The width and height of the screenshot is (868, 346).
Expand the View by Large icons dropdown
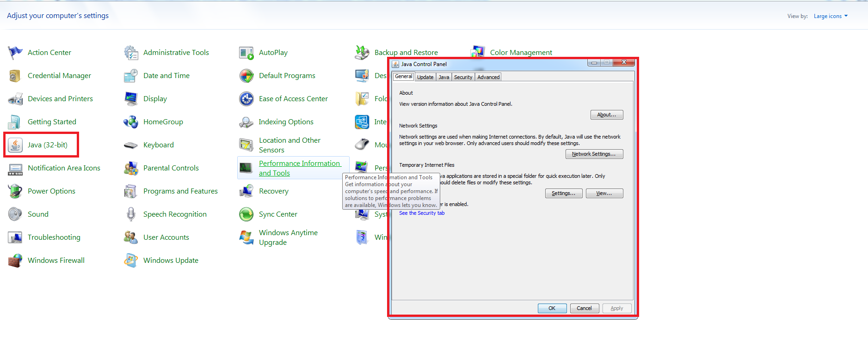pyautogui.click(x=831, y=16)
